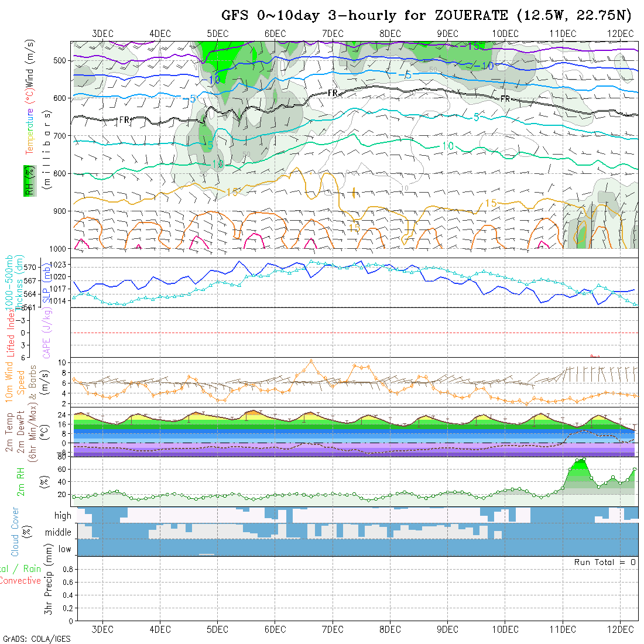Click the 900 millibar pressure axis label
644x644 pixels.
(60, 211)
